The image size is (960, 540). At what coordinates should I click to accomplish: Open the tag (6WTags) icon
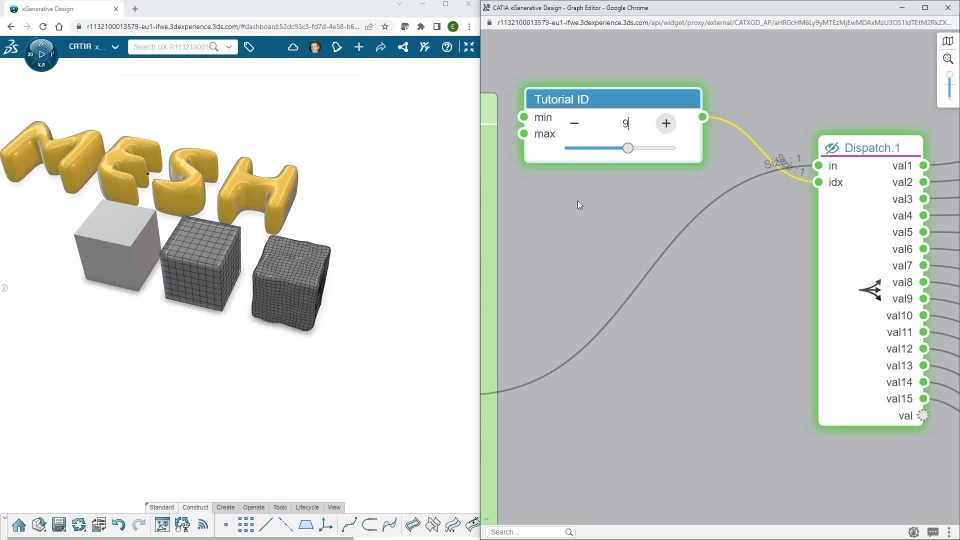click(x=249, y=47)
